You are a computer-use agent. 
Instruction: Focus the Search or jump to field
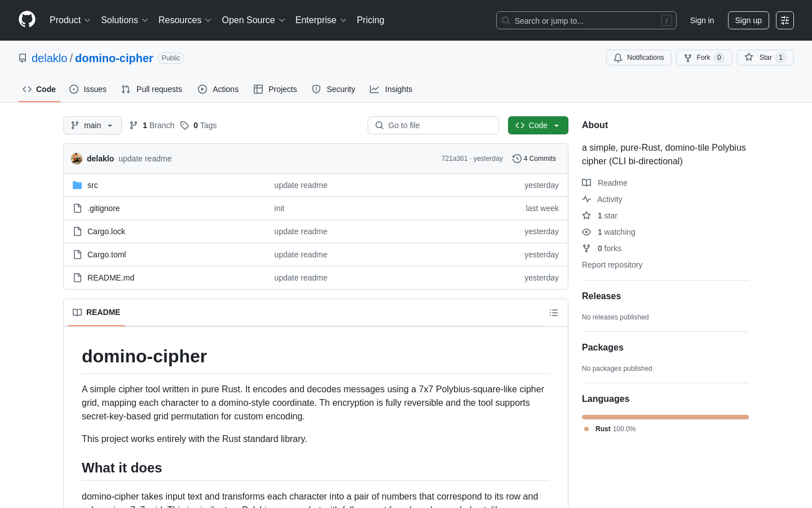click(x=586, y=20)
